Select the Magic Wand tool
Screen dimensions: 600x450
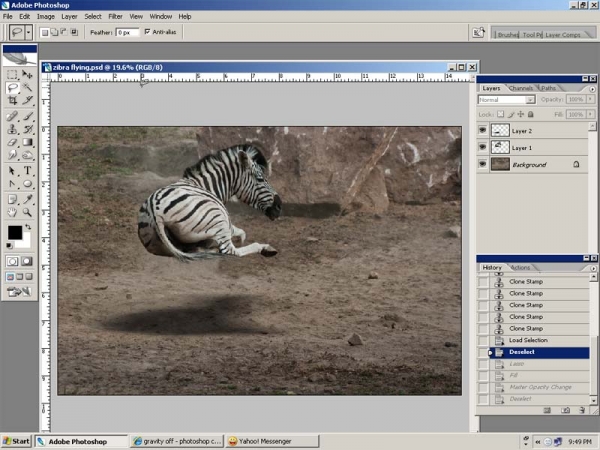(x=27, y=88)
